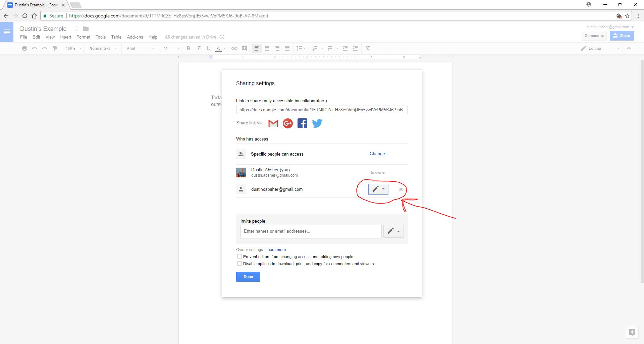Click the Comments button
This screenshot has width=644, height=344.
[594, 36]
